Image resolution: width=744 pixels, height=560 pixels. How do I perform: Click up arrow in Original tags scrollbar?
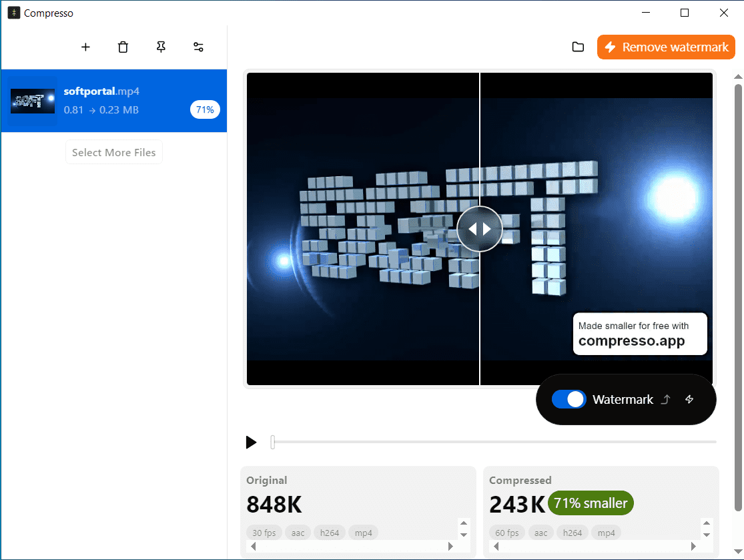coord(464,523)
